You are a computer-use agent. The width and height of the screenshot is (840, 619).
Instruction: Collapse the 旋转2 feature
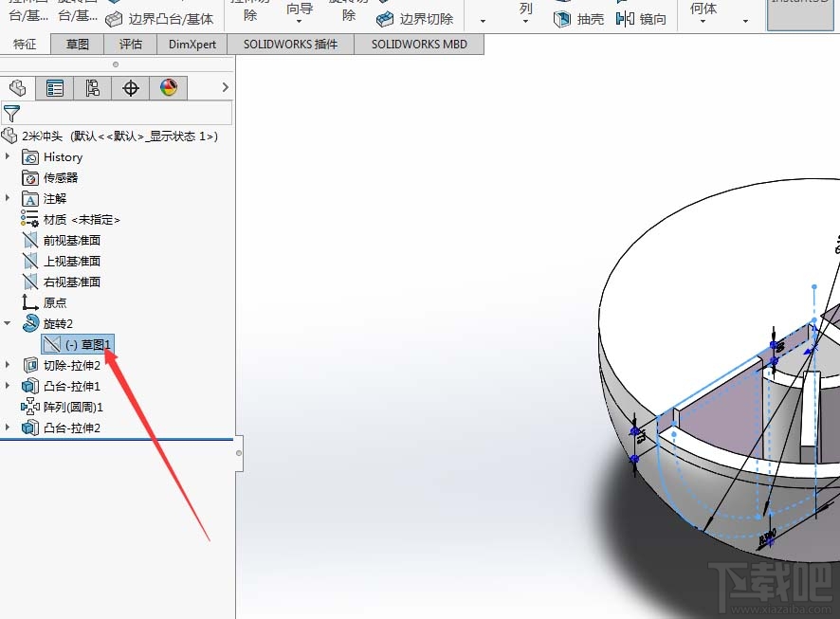(x=8, y=322)
